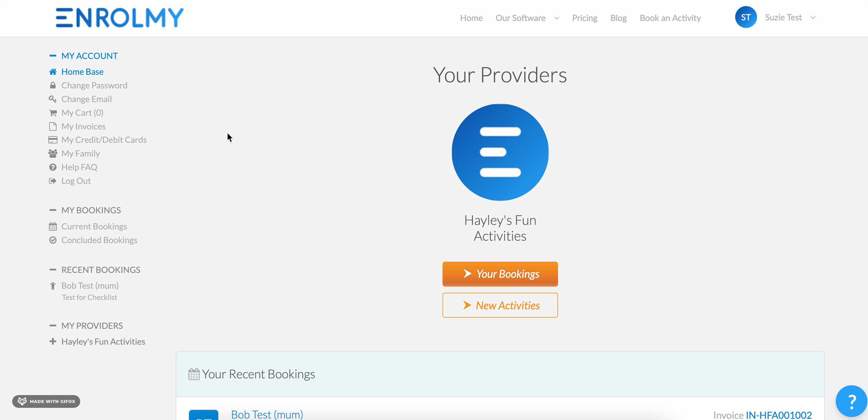The width and height of the screenshot is (868, 420).
Task: Open Home Base link in sidebar
Action: coord(82,72)
